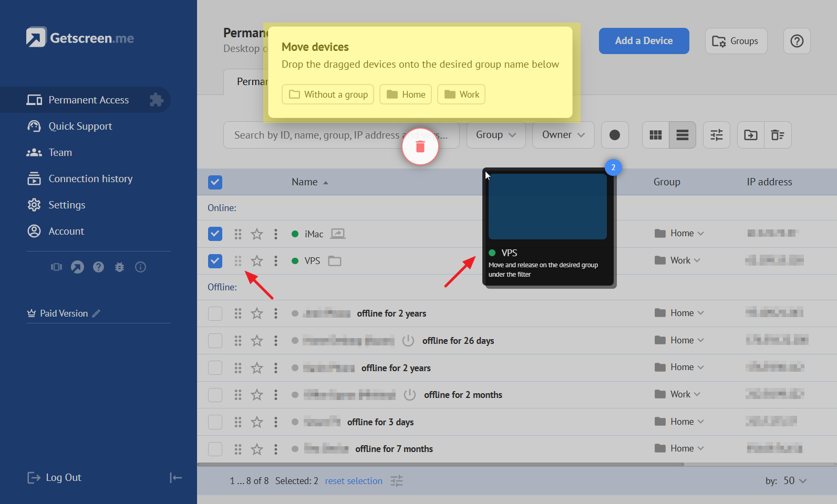
Task: Check the offline for 26 days device
Action: tap(215, 341)
